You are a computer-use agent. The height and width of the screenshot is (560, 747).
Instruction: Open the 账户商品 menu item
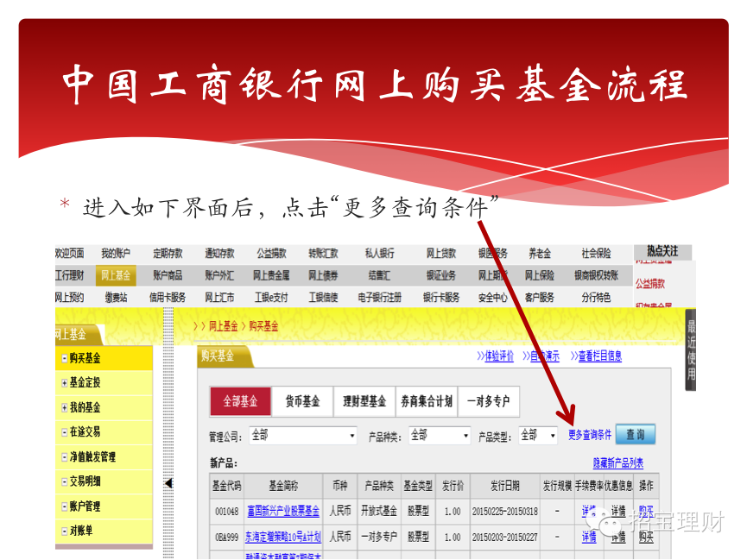click(x=168, y=275)
